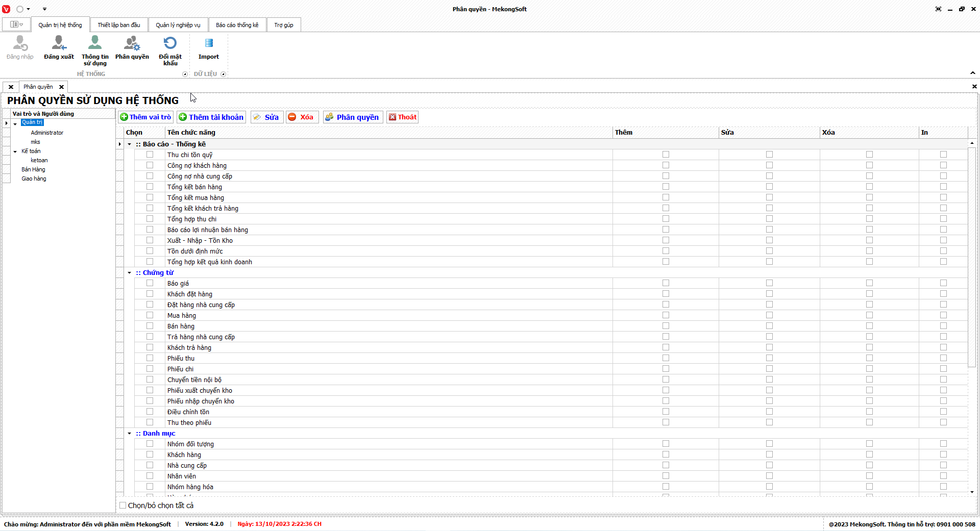The image size is (980, 531).
Task: Collapse the Báo cáo - Thống kê group
Action: click(x=130, y=144)
